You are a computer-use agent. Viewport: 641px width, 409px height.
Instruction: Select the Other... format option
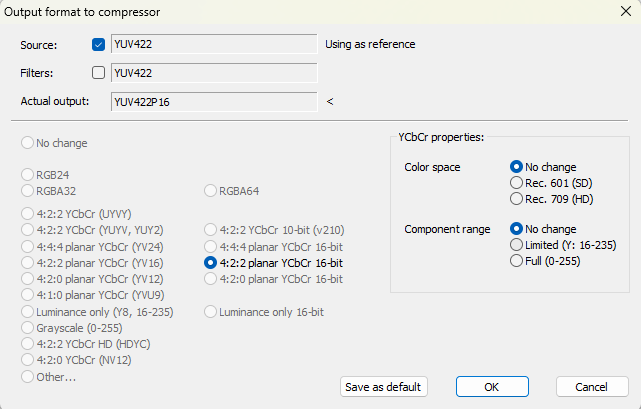click(28, 377)
